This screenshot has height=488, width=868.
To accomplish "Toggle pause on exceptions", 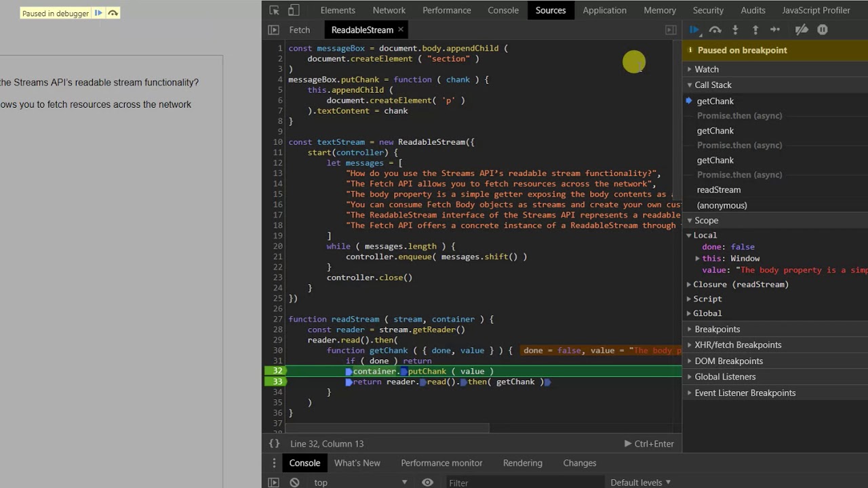I will point(823,30).
